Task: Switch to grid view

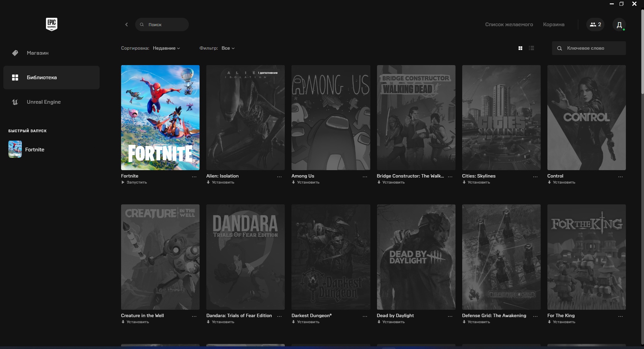Action: pyautogui.click(x=520, y=48)
